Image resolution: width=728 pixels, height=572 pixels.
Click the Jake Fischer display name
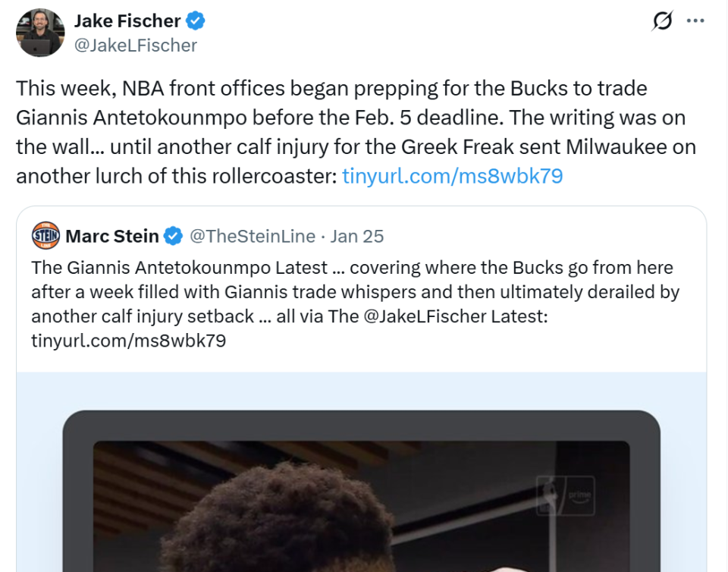click(127, 20)
